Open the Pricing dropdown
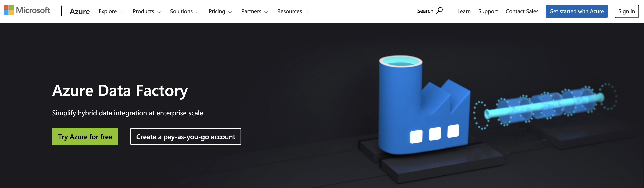Image resolution: width=644 pixels, height=188 pixels. pos(220,11)
